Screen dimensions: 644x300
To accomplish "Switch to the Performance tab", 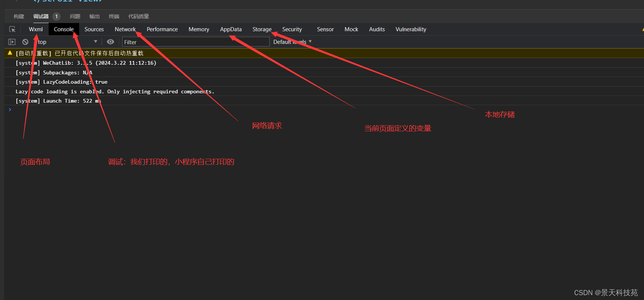I will tap(162, 29).
